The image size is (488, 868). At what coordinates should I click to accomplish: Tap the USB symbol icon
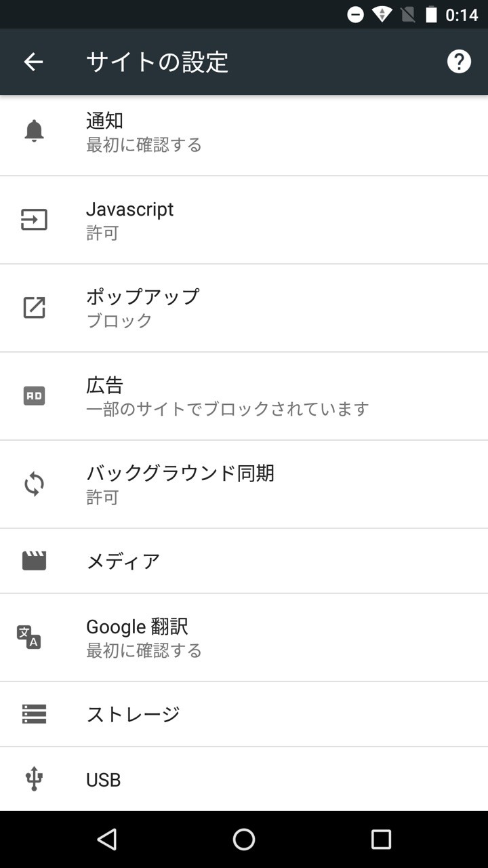click(34, 779)
